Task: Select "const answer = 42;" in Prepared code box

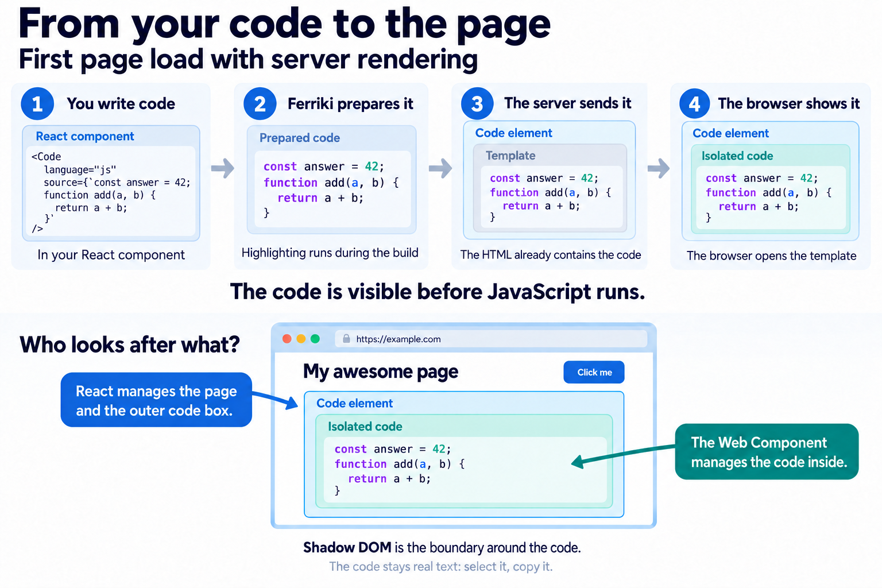Action: (324, 167)
